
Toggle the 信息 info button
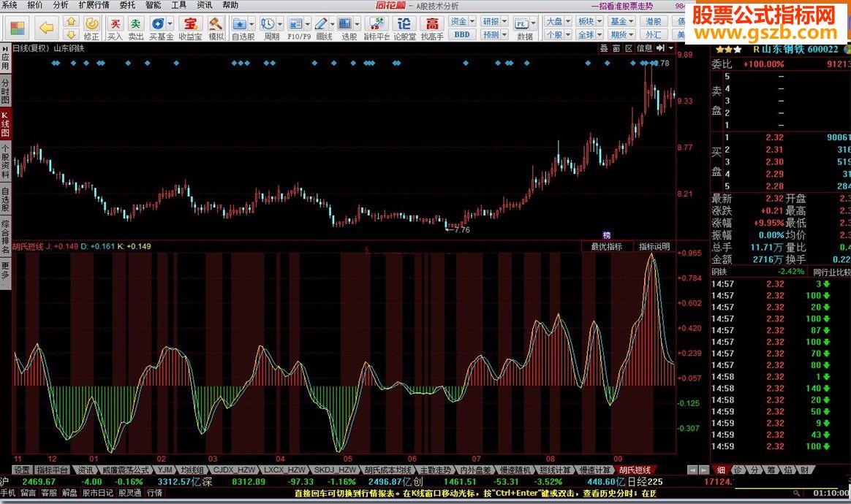tap(645, 48)
